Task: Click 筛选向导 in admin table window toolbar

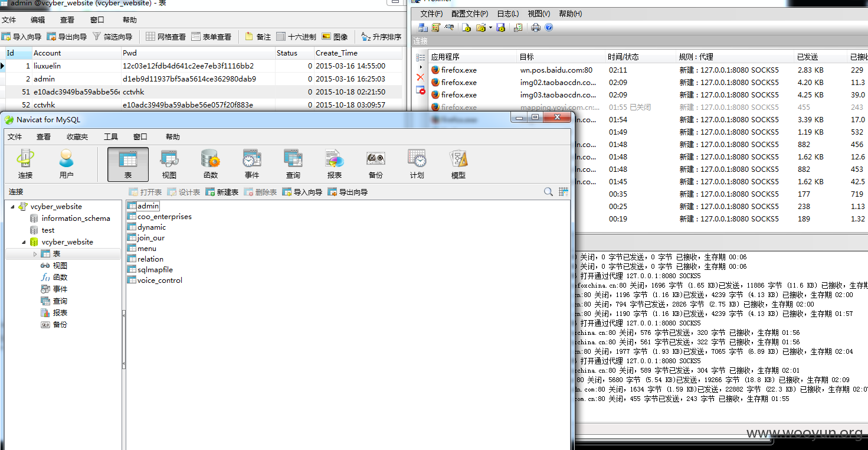Action: pyautogui.click(x=112, y=37)
